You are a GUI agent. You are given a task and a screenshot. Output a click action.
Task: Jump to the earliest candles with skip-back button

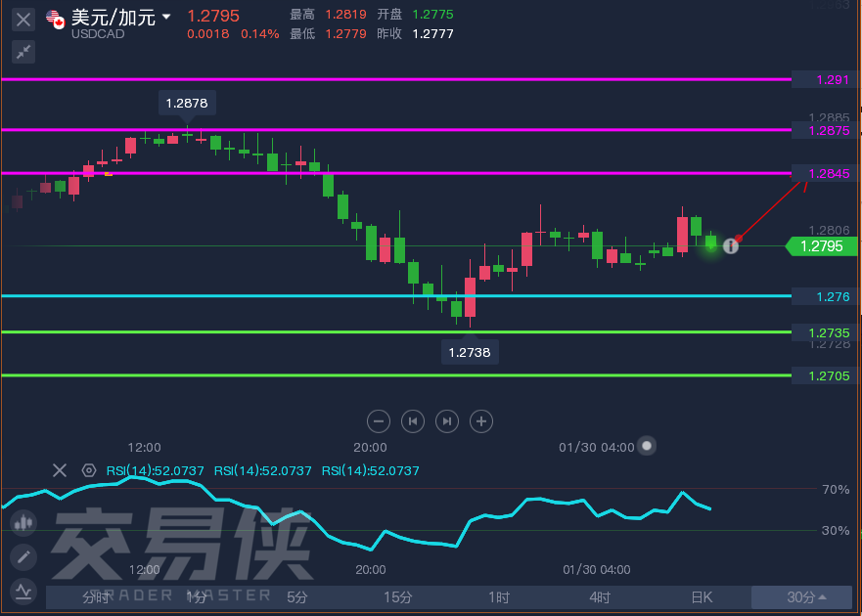pos(413,421)
